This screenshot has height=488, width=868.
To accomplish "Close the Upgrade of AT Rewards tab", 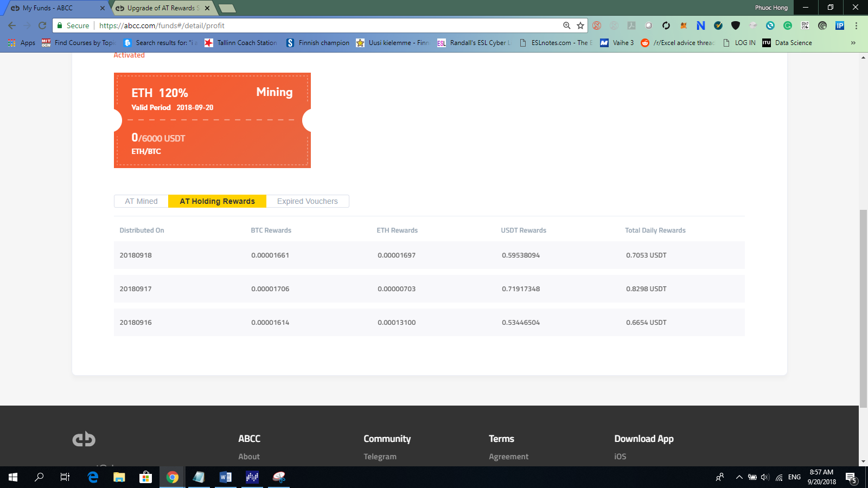I will (207, 8).
